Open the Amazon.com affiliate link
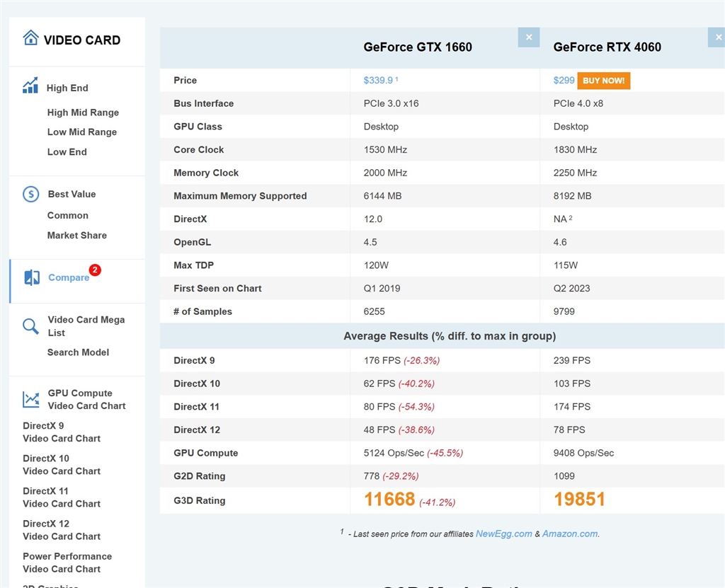 pos(570,534)
